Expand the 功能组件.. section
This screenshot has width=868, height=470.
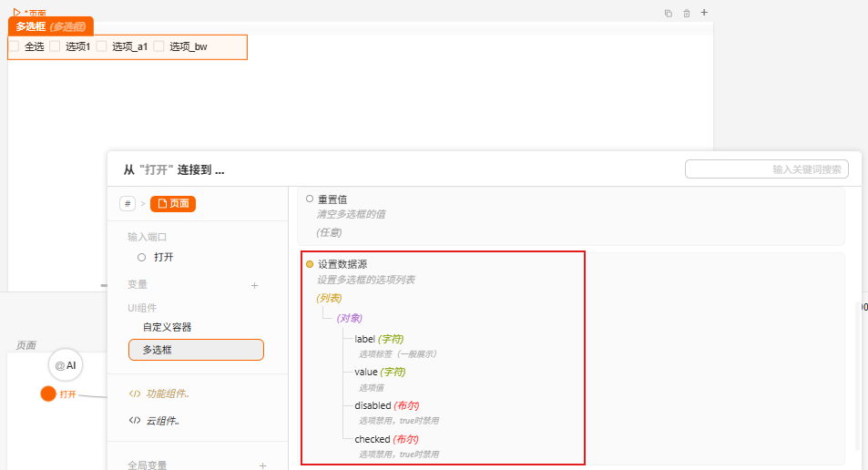tap(163, 394)
